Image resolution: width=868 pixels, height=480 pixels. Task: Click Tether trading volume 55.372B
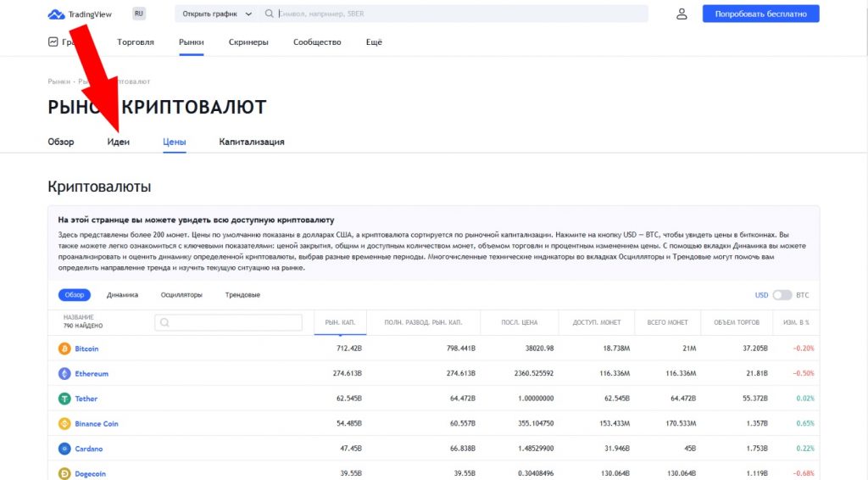click(755, 398)
